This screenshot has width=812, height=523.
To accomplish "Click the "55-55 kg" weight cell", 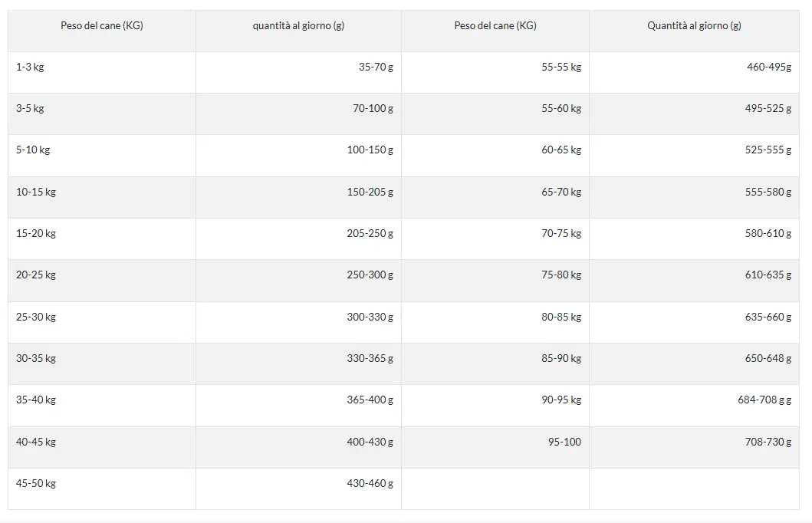I will point(561,67).
